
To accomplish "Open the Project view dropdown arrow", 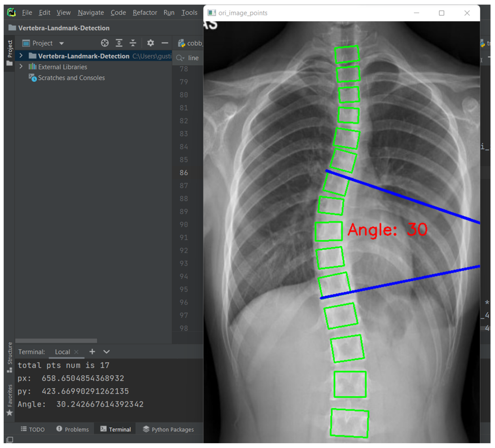I will pos(61,43).
